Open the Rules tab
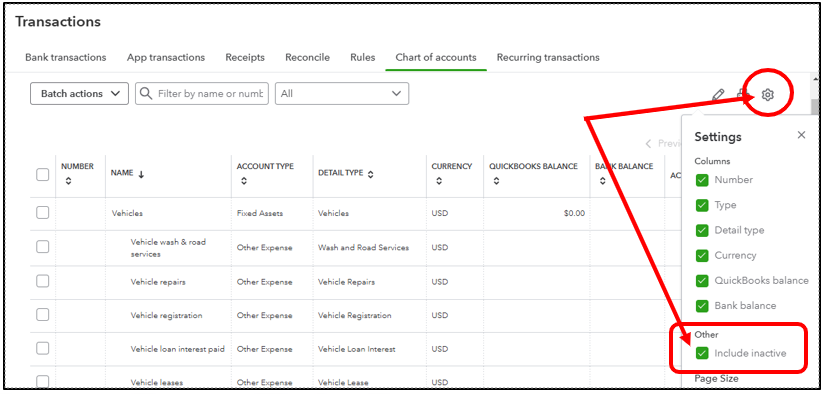Screen dimensions: 825x394 click(363, 57)
